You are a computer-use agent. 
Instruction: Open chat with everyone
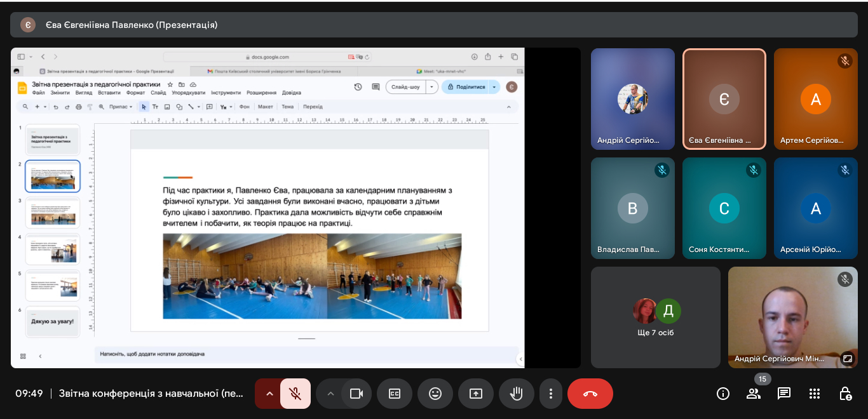click(784, 394)
